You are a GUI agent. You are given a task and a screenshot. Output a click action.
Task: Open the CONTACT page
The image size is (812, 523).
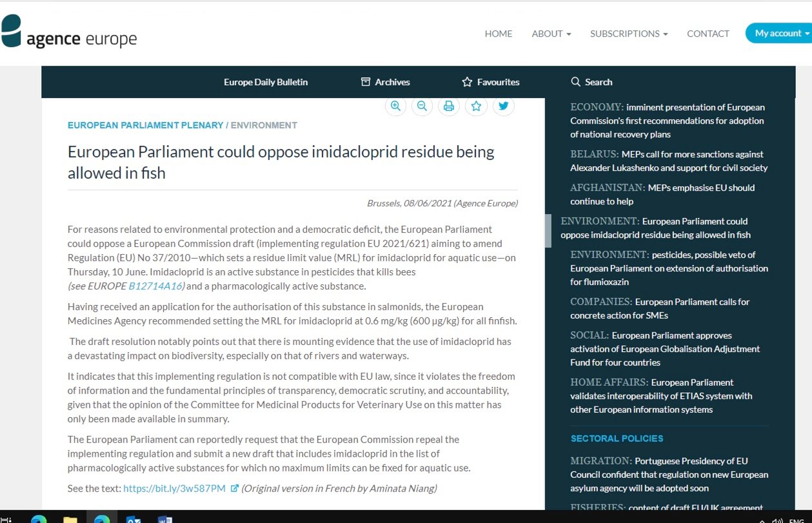coord(708,34)
